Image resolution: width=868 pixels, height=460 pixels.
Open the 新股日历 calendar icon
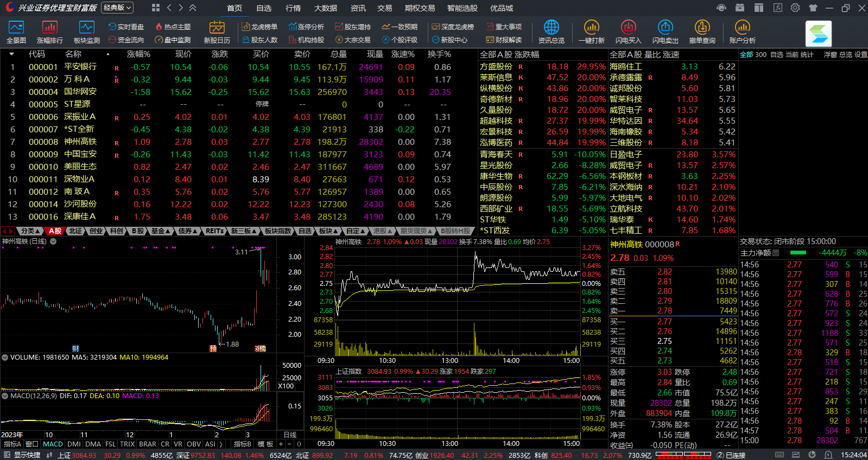click(217, 32)
